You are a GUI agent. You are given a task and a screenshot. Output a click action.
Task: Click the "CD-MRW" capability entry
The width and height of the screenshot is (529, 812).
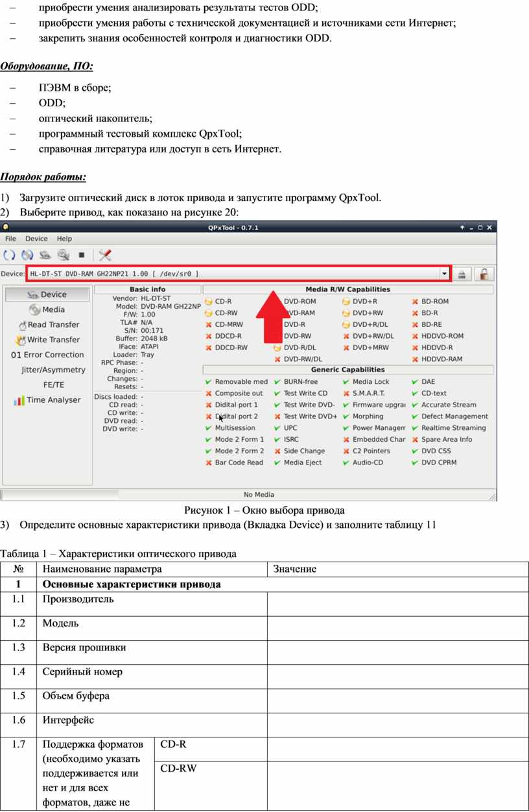[x=225, y=324]
